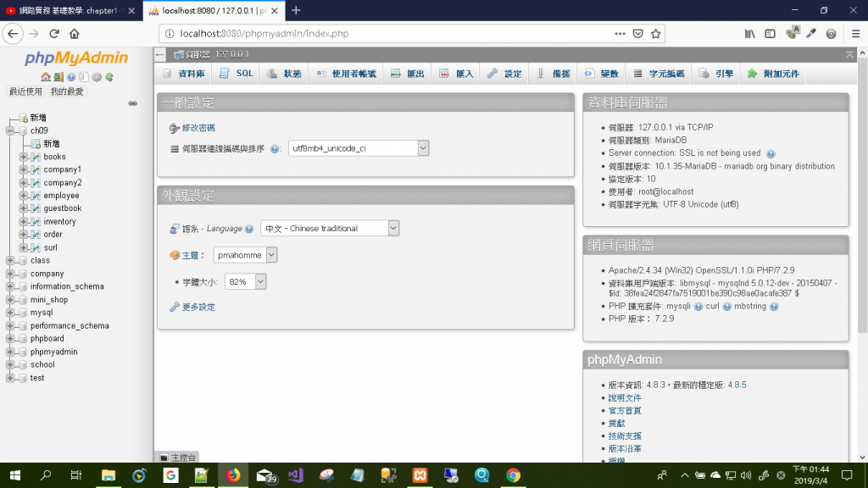868x488 pixels.
Task: Click the log out door icon
Action: pyautogui.click(x=58, y=77)
